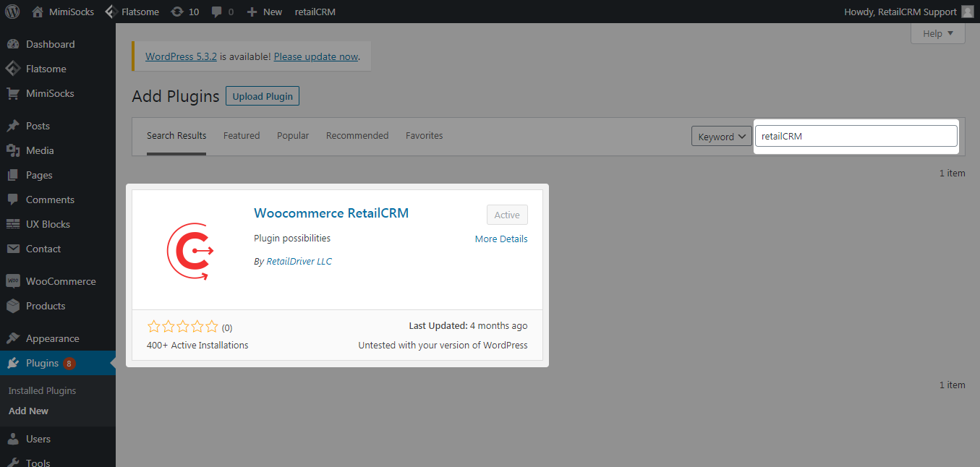This screenshot has width=980, height=467.
Task: Click the plugin star rating
Action: tap(182, 327)
